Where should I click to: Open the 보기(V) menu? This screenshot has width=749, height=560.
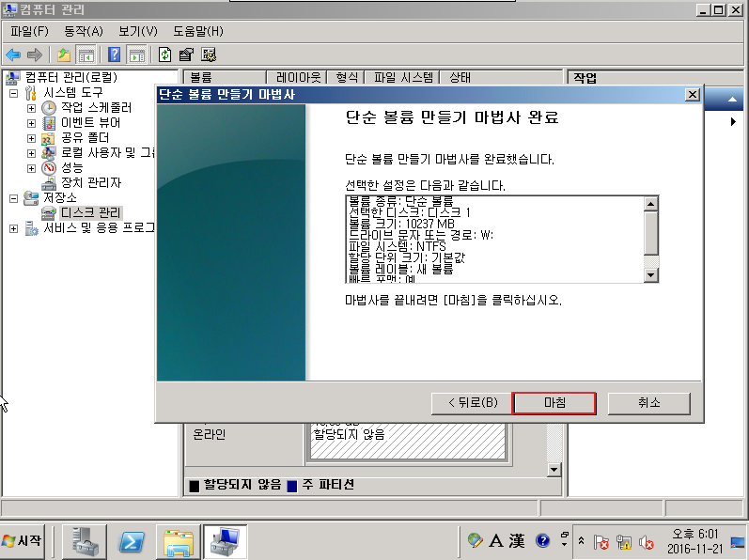tap(138, 32)
